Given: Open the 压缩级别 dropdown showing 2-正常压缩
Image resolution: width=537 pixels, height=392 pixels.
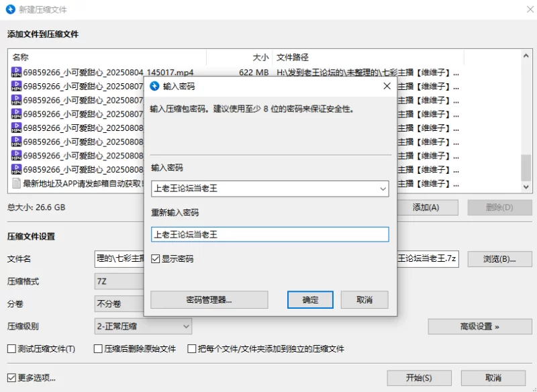Looking at the screenshot, I should coord(143,326).
